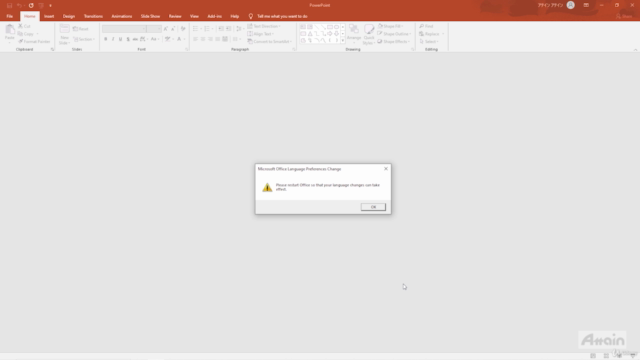This screenshot has height=360, width=640.
Task: Expand the shapes gallery More arrow
Action: [342, 40]
